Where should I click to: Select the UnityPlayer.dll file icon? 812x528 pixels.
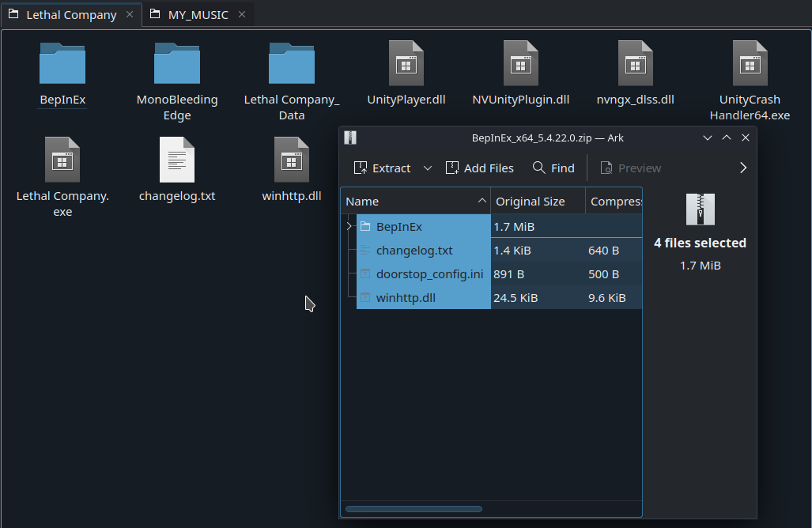[406, 63]
